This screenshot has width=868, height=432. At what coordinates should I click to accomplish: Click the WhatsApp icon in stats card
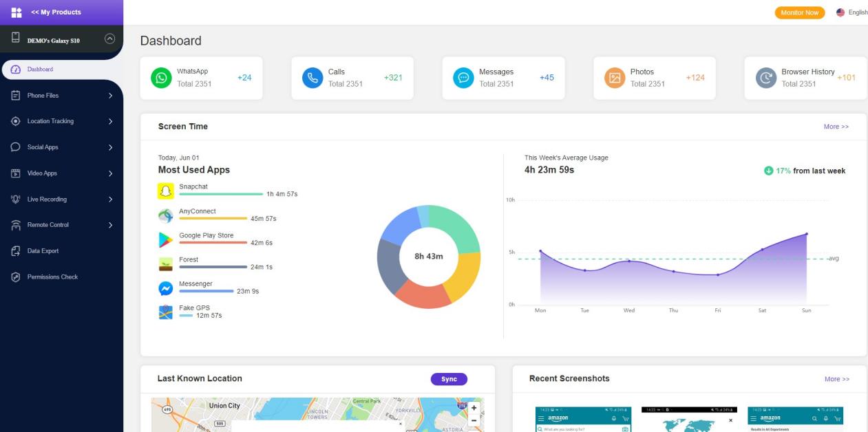pos(161,78)
